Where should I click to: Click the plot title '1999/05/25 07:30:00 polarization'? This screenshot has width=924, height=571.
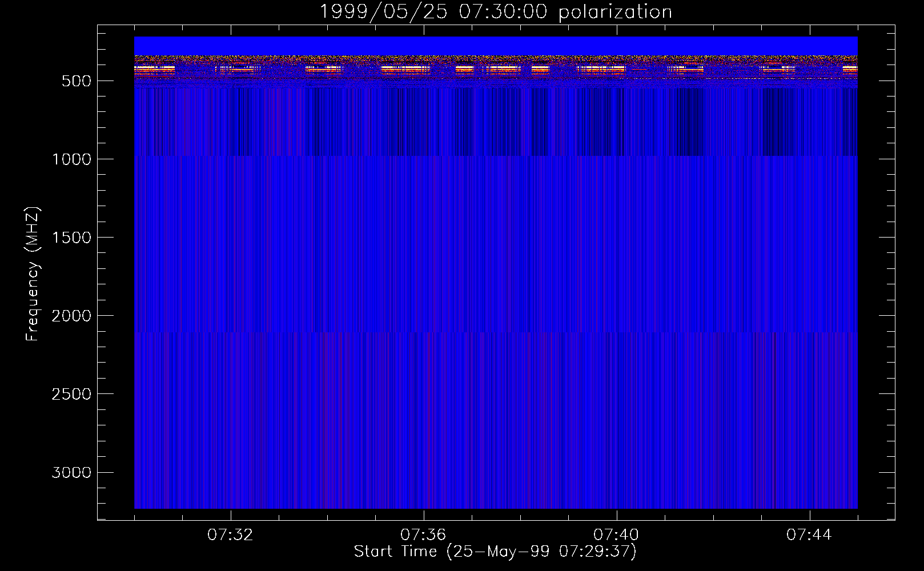coord(495,11)
